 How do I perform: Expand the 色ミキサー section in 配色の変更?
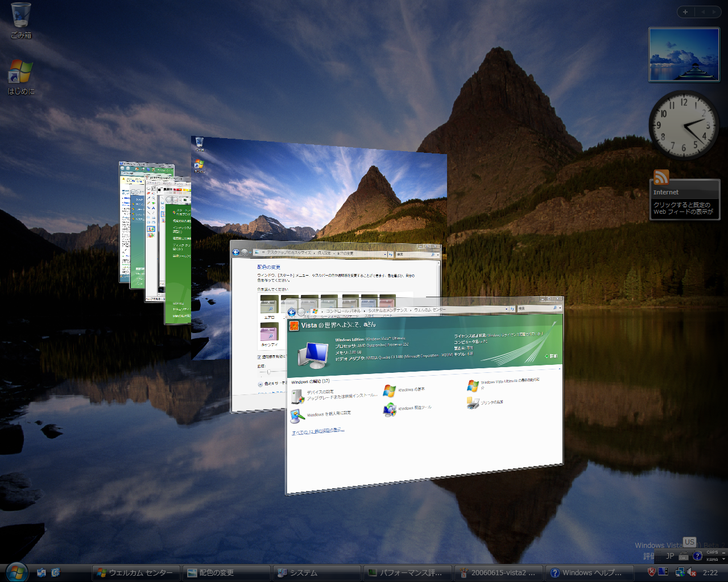click(x=260, y=384)
